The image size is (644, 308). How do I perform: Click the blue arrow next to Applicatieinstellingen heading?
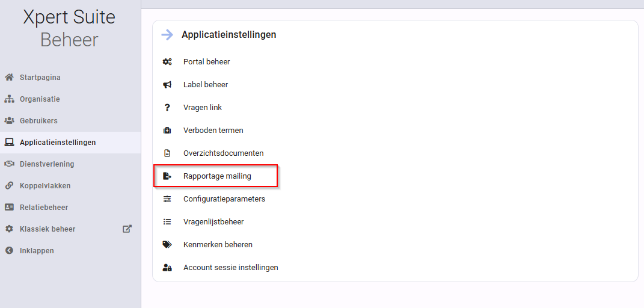(167, 35)
